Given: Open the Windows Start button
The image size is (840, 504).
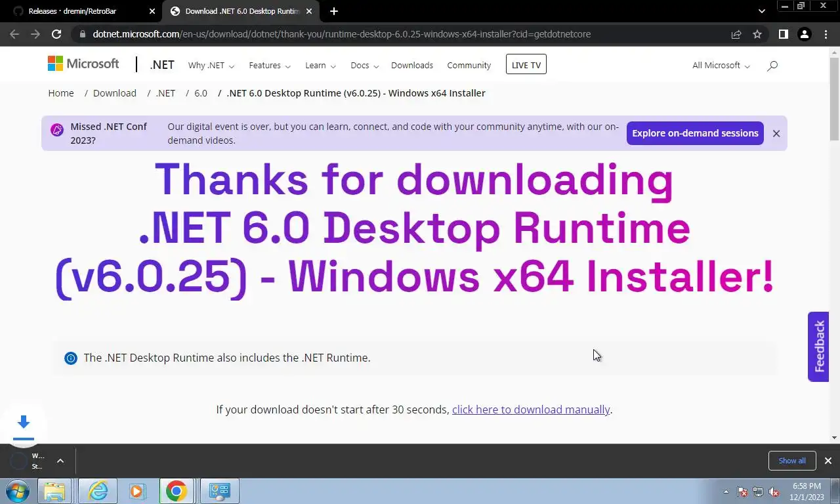Looking at the screenshot, I should point(17,491).
